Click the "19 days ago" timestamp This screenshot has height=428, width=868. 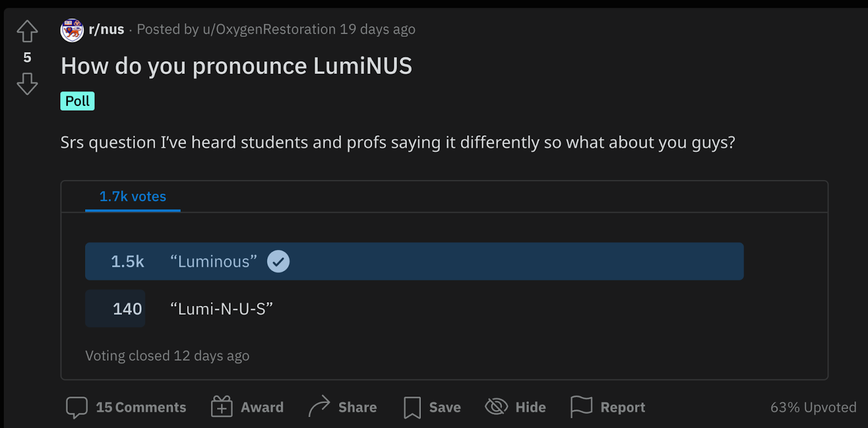coord(378,29)
